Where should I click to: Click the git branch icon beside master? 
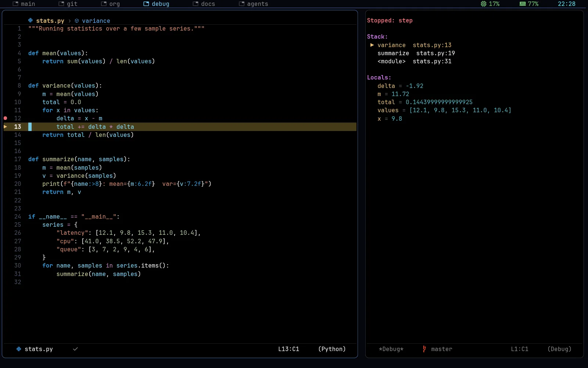(424, 349)
